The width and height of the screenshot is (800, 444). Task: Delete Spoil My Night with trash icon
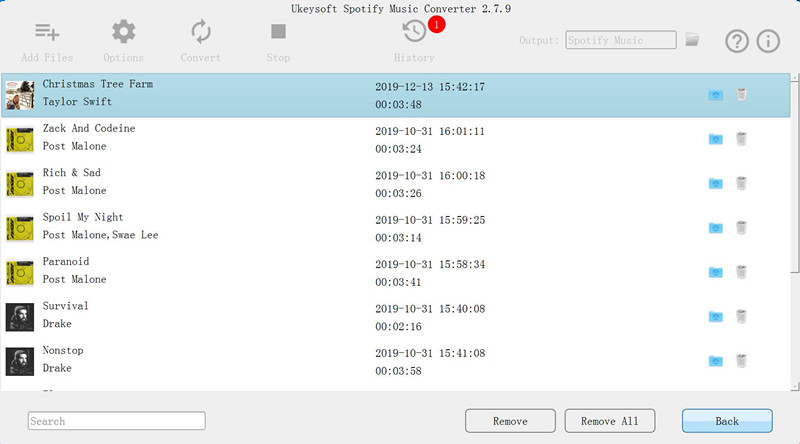click(x=741, y=228)
